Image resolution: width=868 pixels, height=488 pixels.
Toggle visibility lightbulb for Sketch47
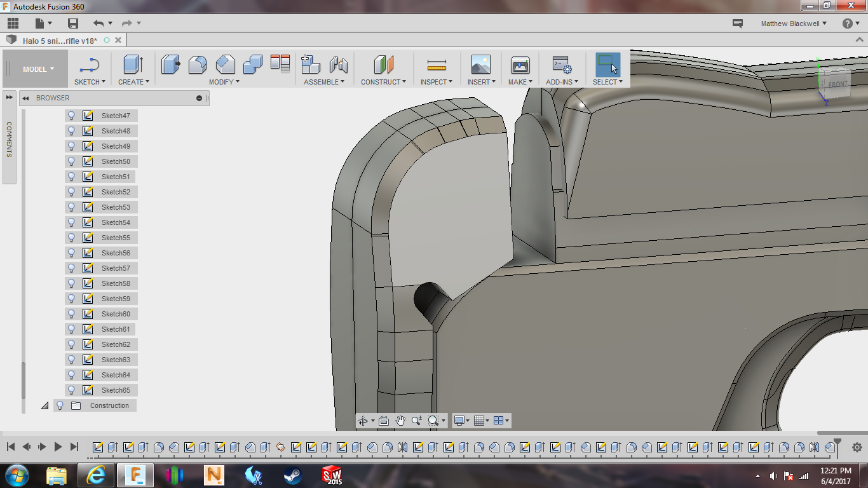point(71,116)
